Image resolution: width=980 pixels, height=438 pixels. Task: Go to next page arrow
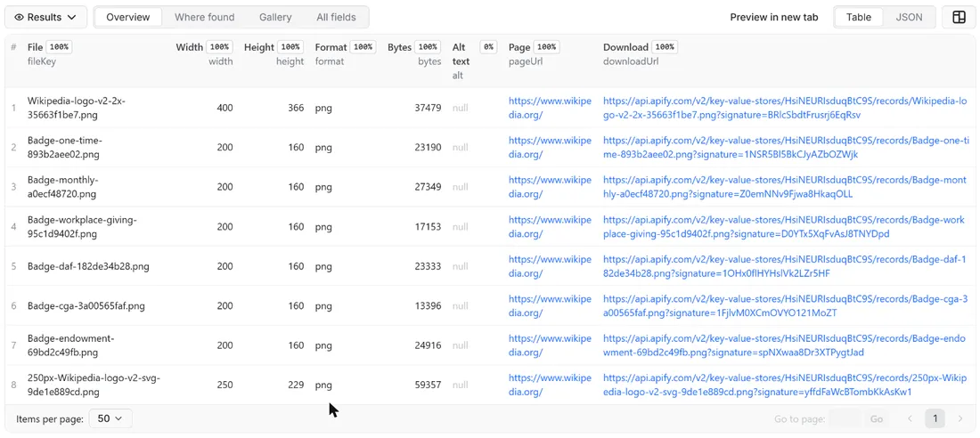(x=960, y=418)
